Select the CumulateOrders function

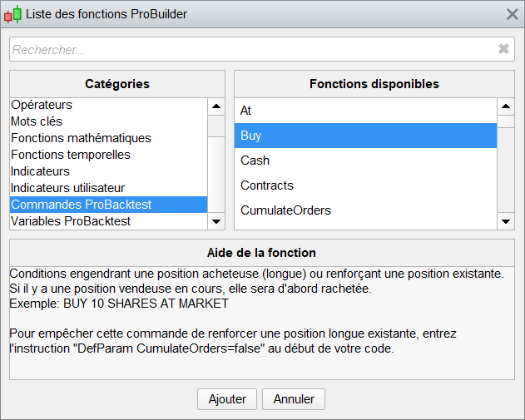(x=285, y=210)
